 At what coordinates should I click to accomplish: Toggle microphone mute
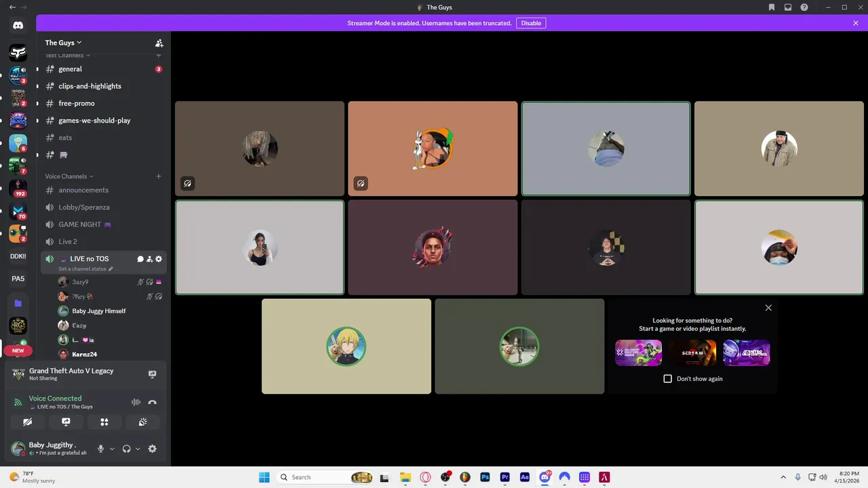pyautogui.click(x=100, y=449)
